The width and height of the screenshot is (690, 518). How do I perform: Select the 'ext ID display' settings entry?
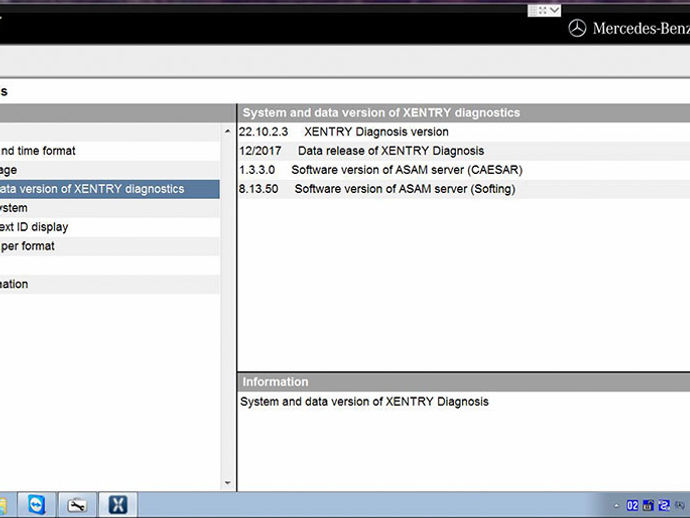pyautogui.click(x=110, y=227)
